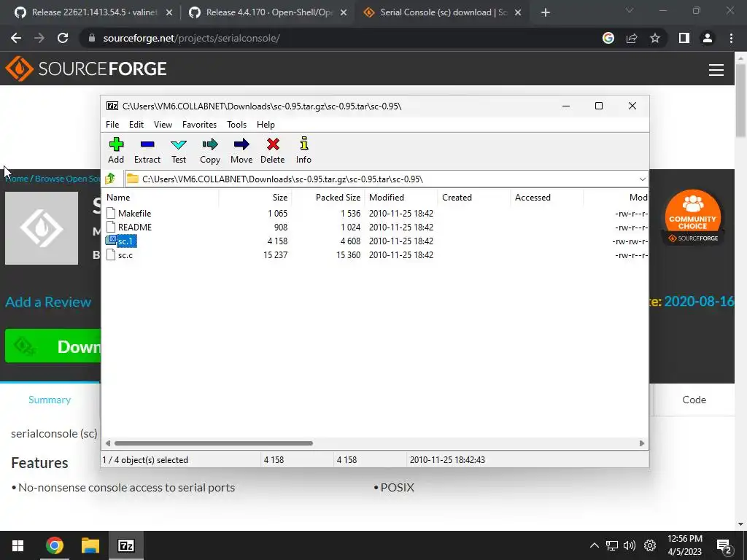Click the share page icon in Chrome
Image resolution: width=747 pixels, height=560 pixels.
point(632,38)
